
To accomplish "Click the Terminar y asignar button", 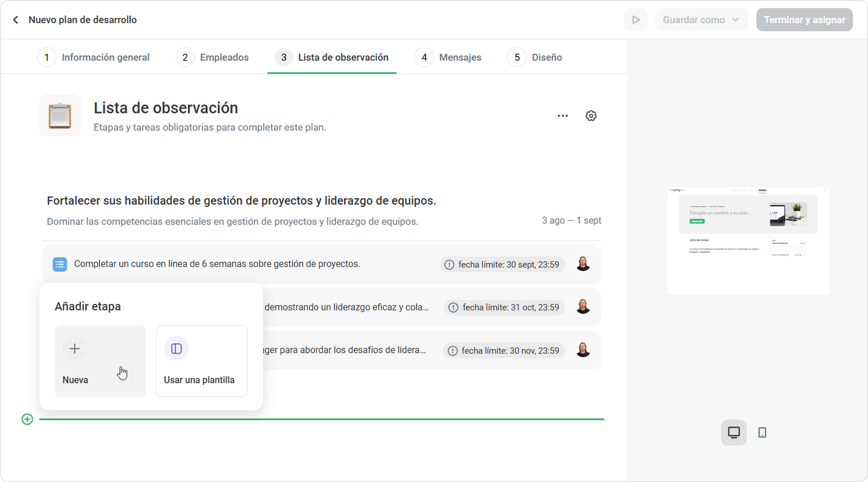I will tap(804, 20).
